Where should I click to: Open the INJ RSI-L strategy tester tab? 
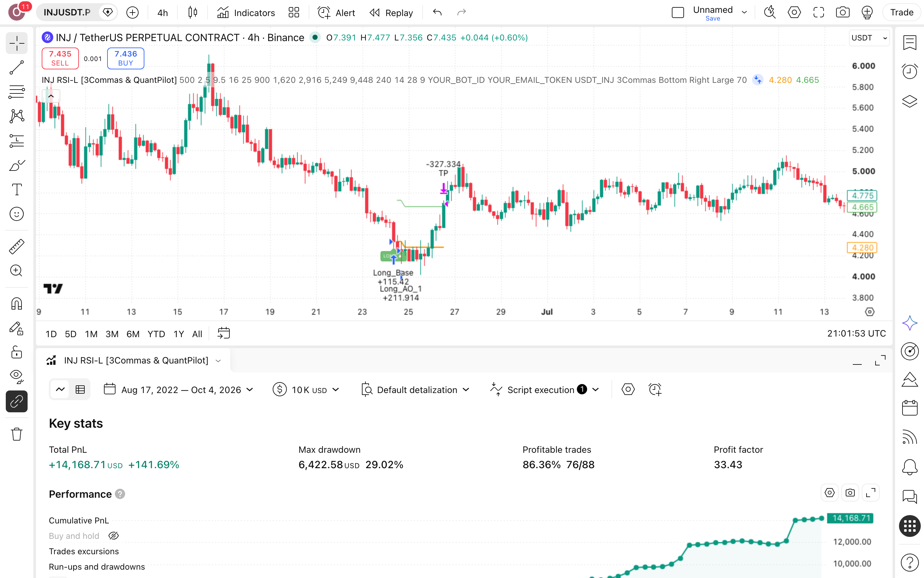(133, 360)
